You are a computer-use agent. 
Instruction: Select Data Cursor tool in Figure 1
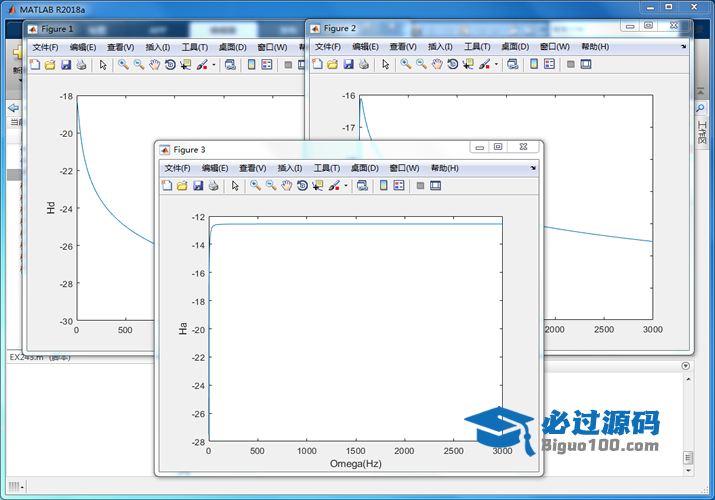[185, 65]
